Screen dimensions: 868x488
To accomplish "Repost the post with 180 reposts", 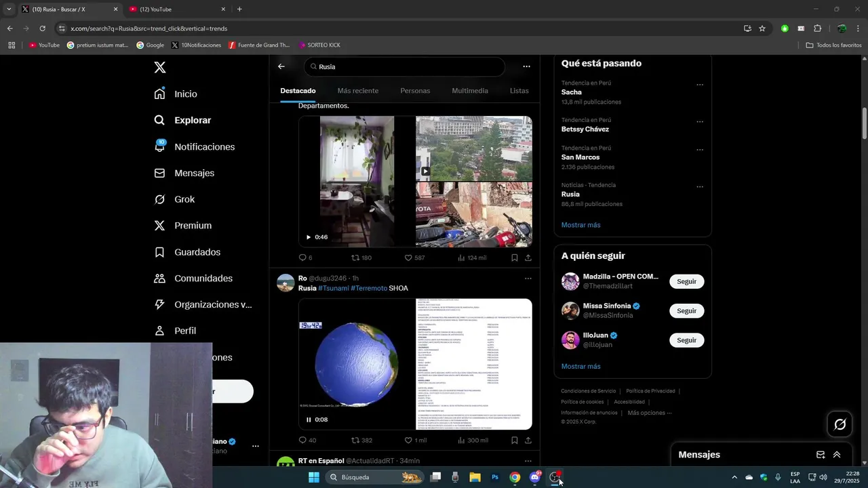I will tap(361, 258).
